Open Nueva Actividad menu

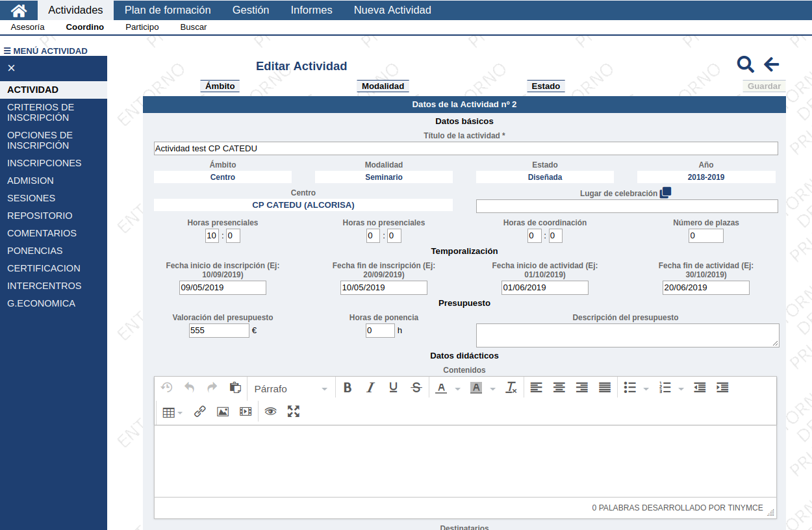392,10
